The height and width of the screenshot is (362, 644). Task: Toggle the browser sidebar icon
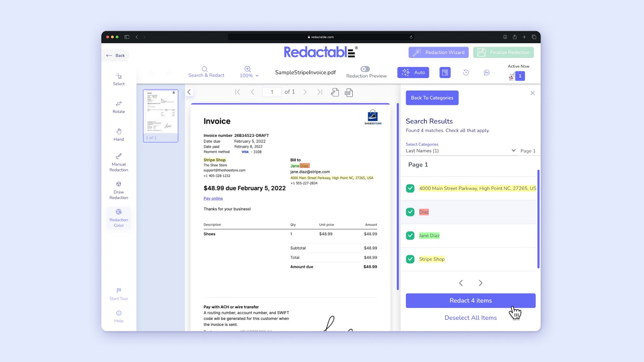tap(127, 37)
